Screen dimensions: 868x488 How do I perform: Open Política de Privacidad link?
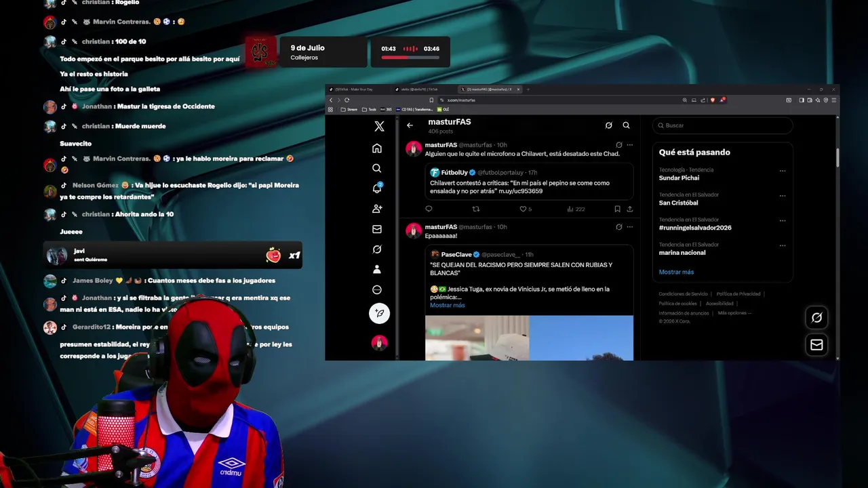(738, 294)
